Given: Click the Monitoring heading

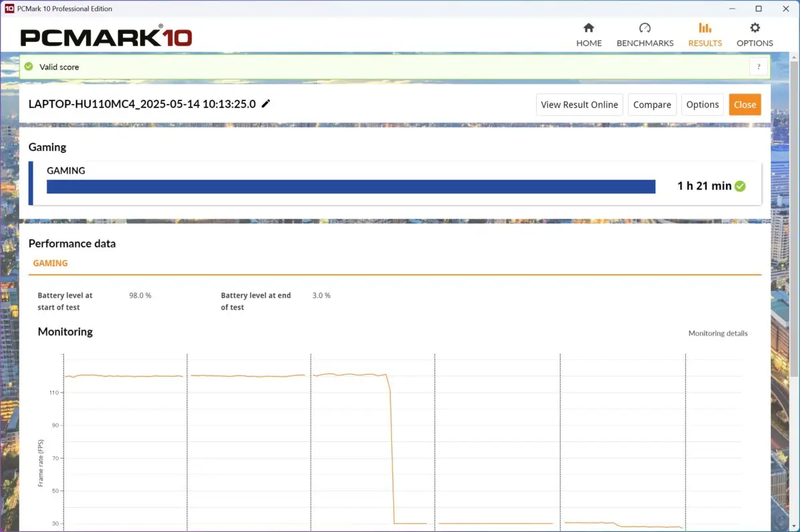Looking at the screenshot, I should point(65,331).
